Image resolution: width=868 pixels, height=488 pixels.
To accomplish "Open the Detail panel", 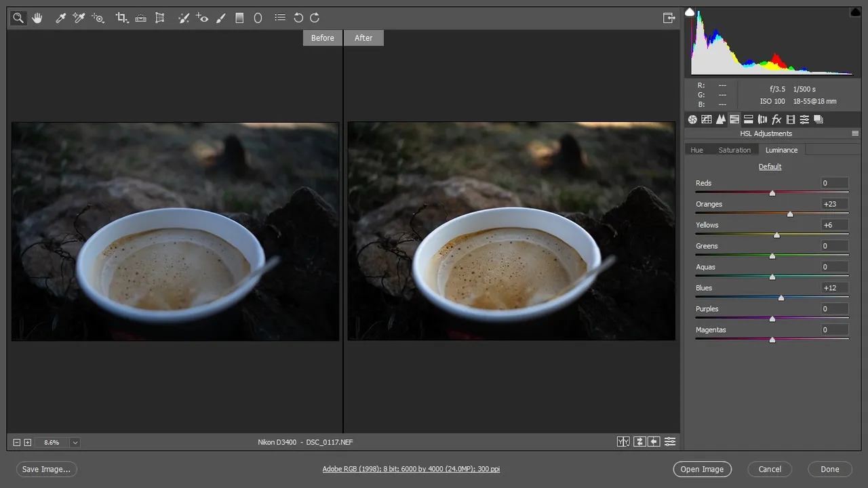I will click(720, 119).
